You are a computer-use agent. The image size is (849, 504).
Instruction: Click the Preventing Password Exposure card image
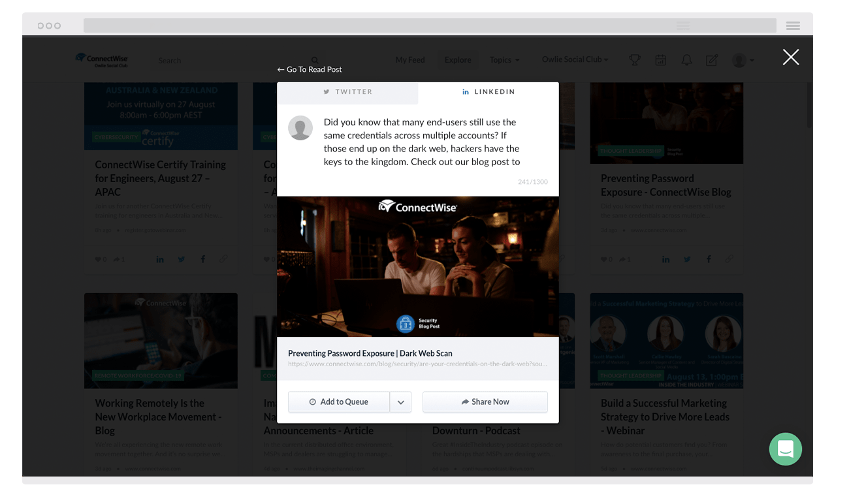pyautogui.click(x=666, y=123)
